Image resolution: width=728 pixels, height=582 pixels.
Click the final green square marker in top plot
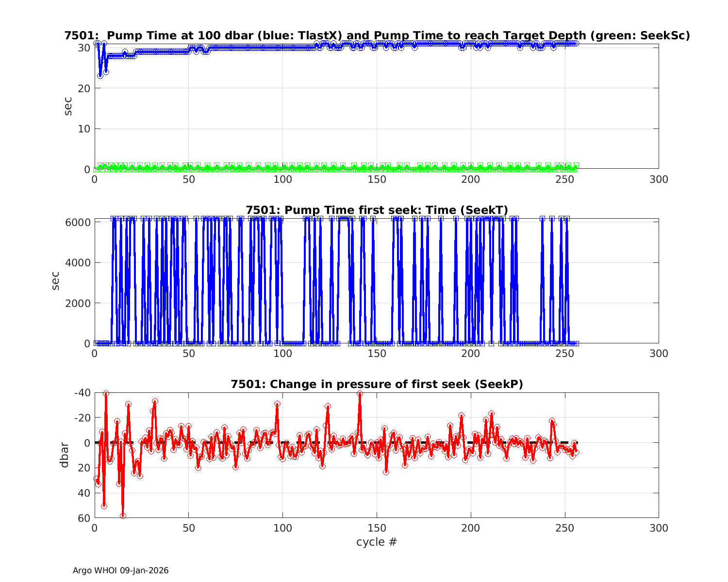(x=576, y=165)
